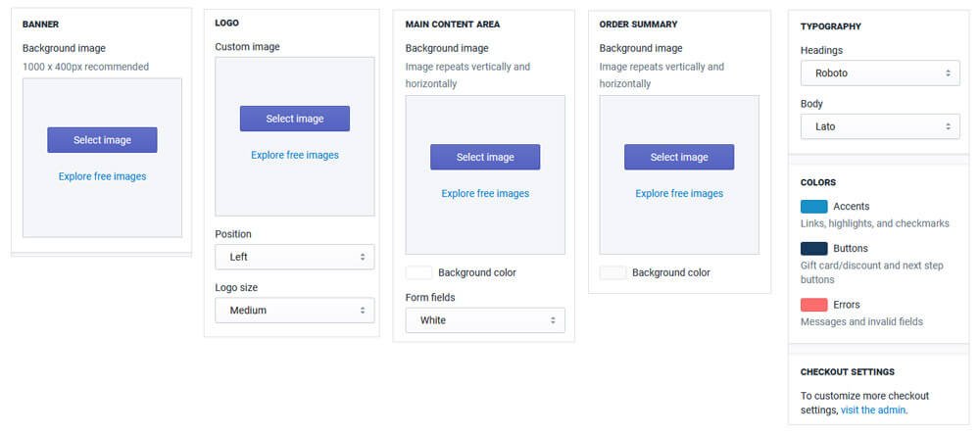Change the Body font Lato dropdown
The height and width of the screenshot is (436, 980).
coord(880,126)
